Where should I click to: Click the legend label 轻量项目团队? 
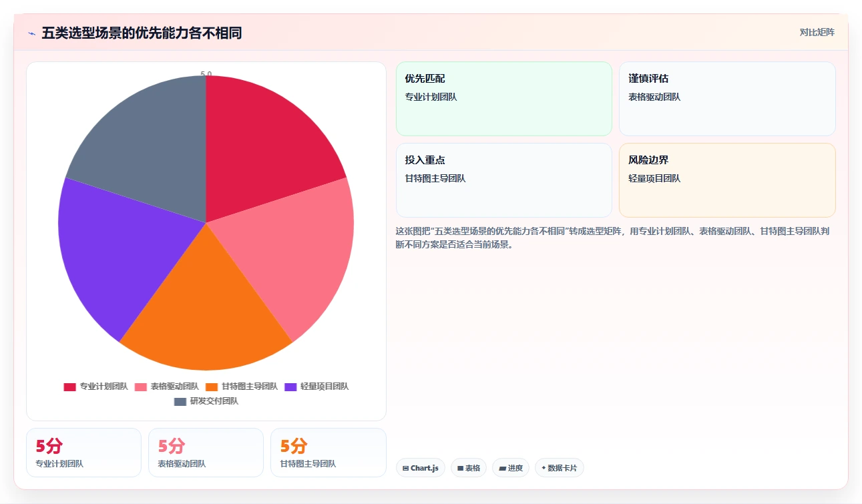[325, 387]
